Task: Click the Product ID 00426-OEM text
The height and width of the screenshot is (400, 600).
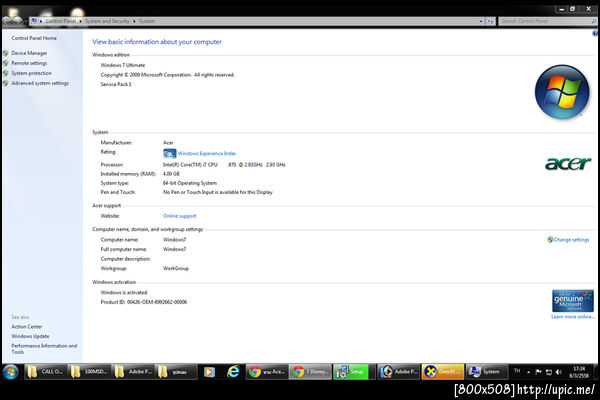Action: pos(144,302)
